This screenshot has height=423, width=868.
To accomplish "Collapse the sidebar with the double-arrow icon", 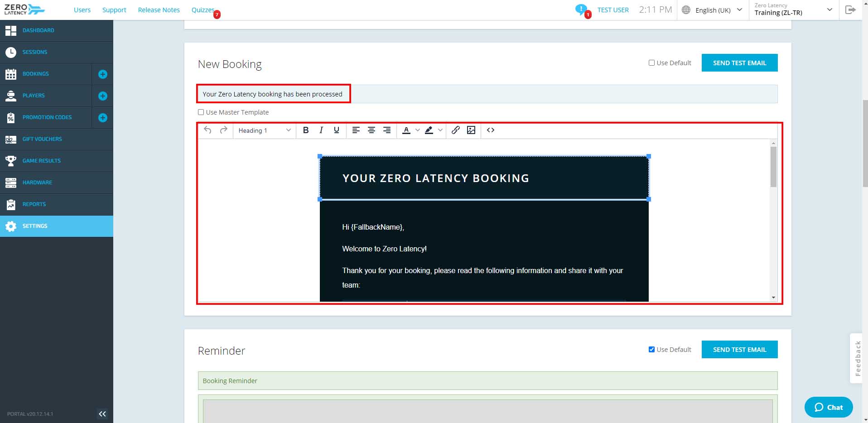I will click(x=102, y=413).
